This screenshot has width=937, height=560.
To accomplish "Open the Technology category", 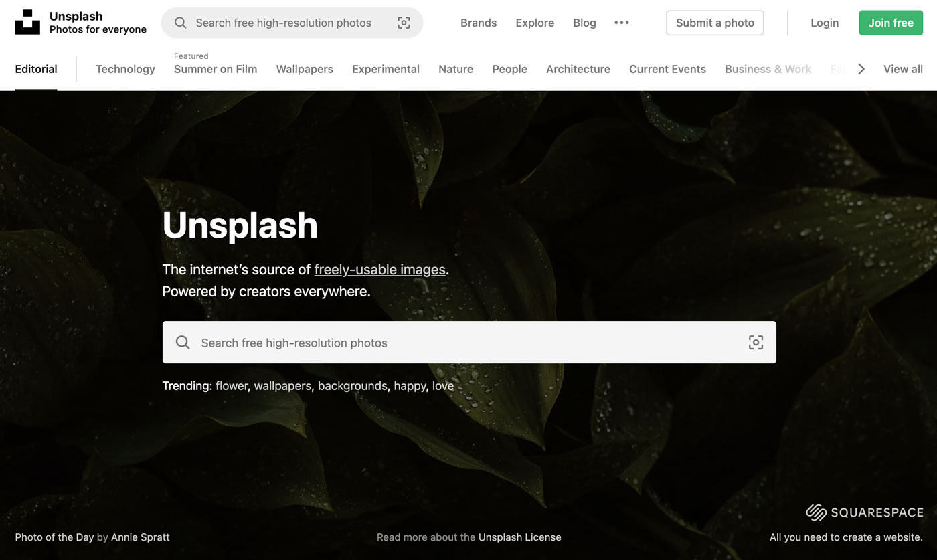I will pyautogui.click(x=125, y=69).
